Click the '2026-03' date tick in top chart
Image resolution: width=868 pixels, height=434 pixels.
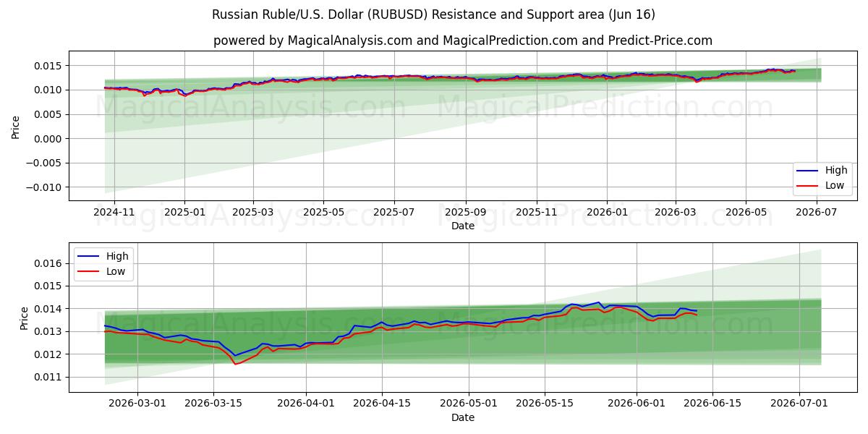675,212
